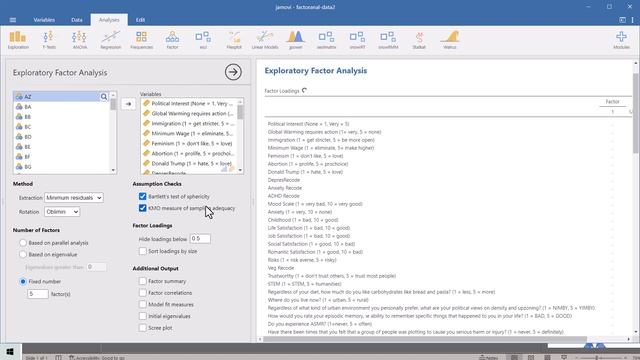Open the Windows Start menu
The height and width of the screenshot is (360, 640).
[x=10, y=351]
